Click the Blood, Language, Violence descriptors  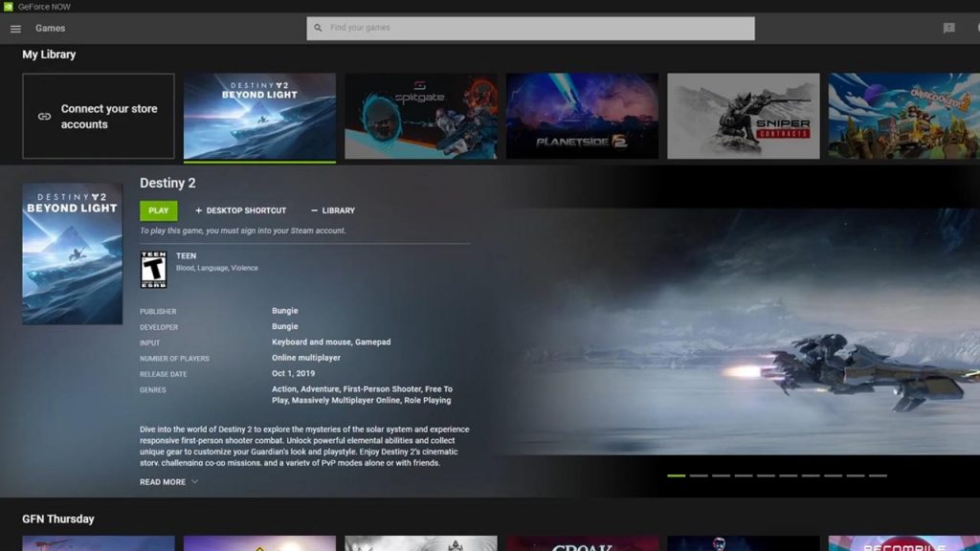[217, 268]
